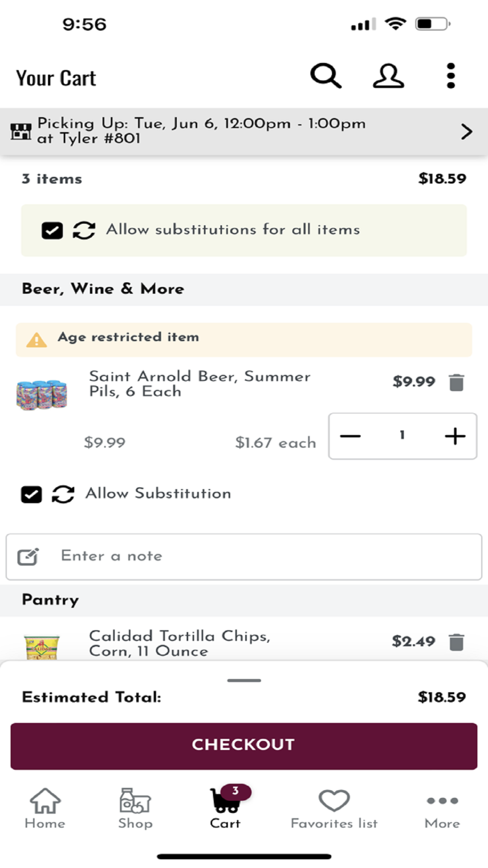
Task: Switch to the Shop tab
Action: (135, 808)
